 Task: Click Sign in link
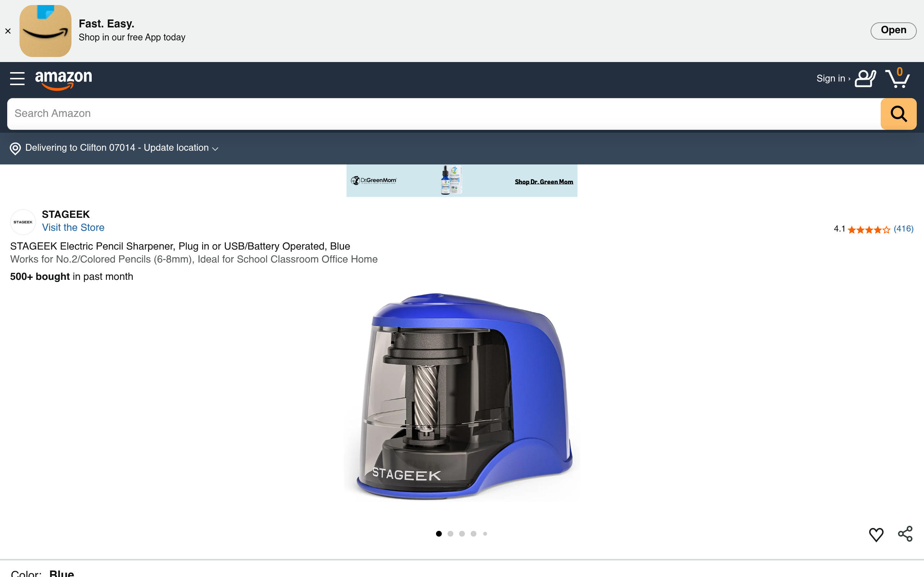(x=833, y=79)
